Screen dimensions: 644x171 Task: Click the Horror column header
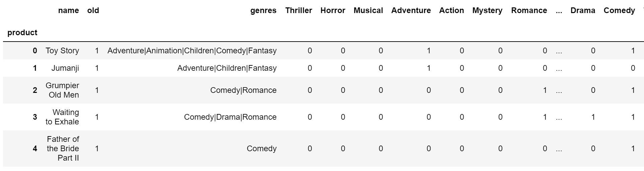(333, 10)
